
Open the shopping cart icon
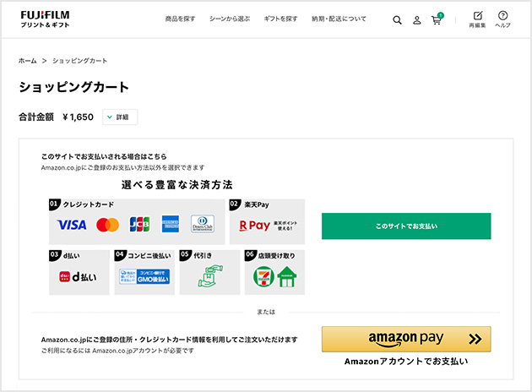[437, 20]
